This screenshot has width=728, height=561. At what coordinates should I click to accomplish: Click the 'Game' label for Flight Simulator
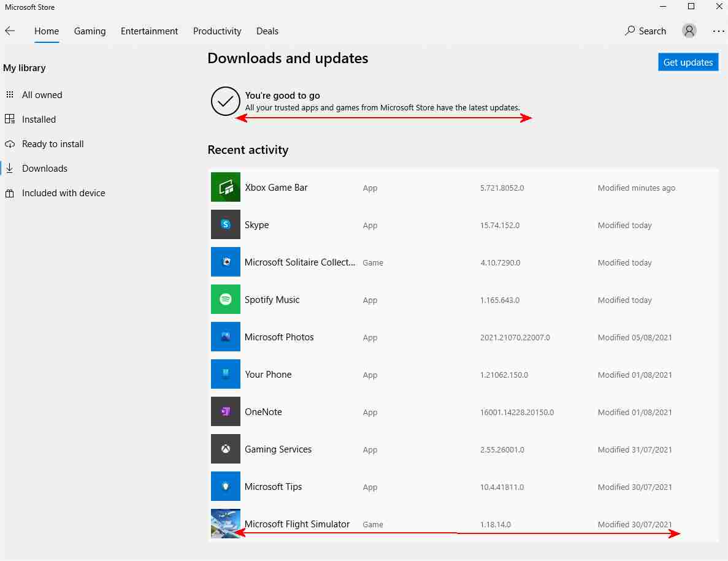(x=373, y=524)
